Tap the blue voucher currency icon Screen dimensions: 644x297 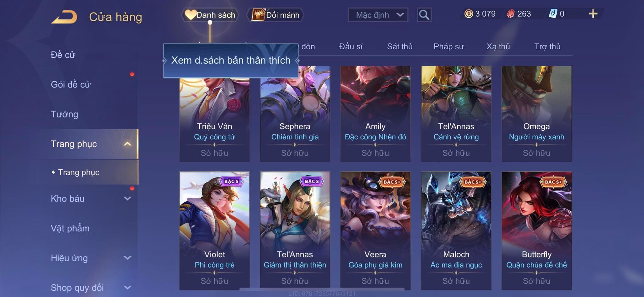click(x=553, y=14)
